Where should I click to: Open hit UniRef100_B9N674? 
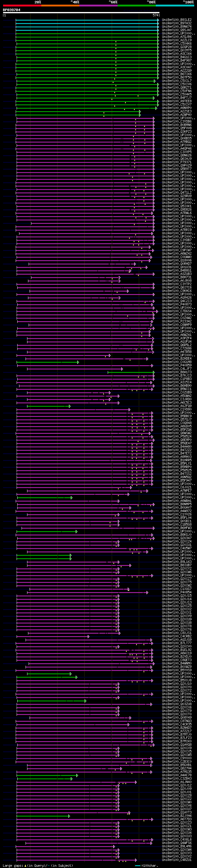[x=177, y=26]
